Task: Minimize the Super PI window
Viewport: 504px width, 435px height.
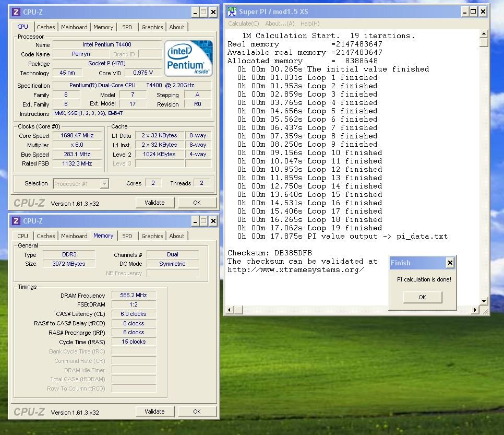Action: [x=465, y=12]
